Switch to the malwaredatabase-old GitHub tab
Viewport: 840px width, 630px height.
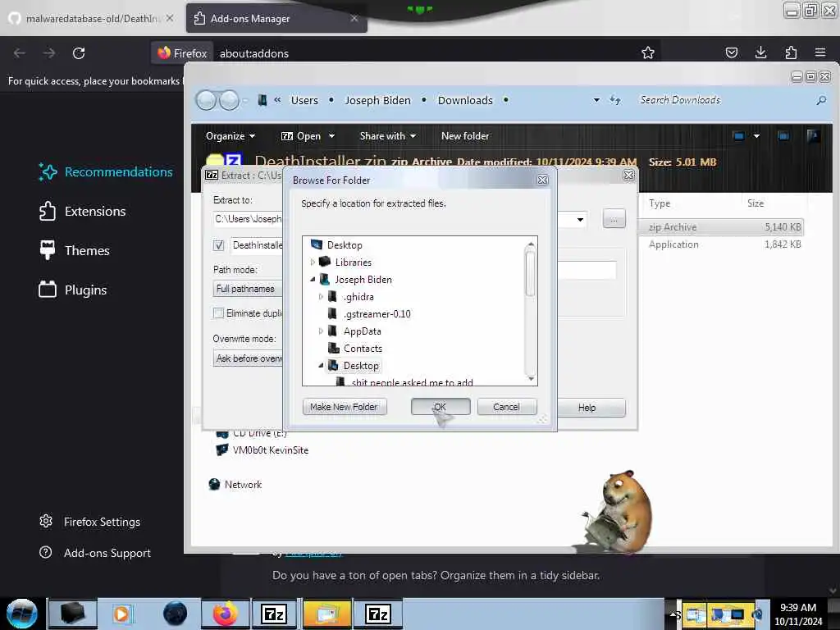[x=91, y=18]
